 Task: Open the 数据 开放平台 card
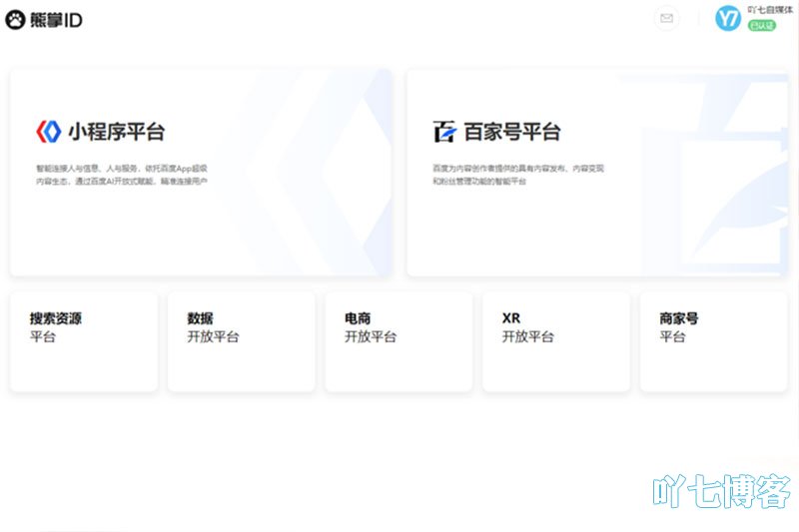pyautogui.click(x=241, y=340)
